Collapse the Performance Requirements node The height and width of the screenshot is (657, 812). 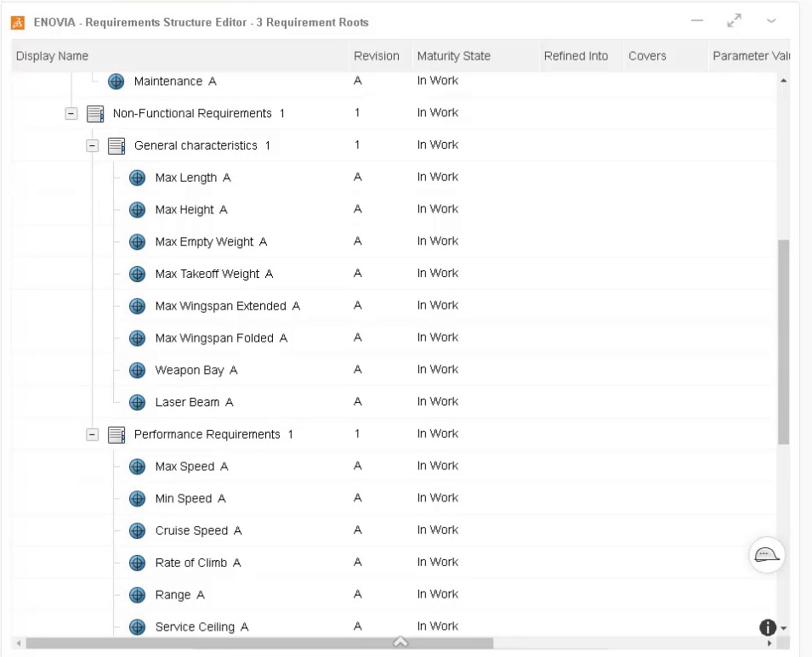tap(92, 434)
